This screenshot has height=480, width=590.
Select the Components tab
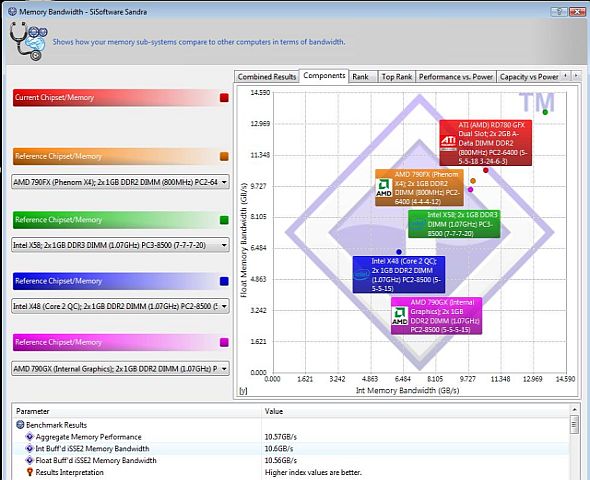tap(324, 76)
